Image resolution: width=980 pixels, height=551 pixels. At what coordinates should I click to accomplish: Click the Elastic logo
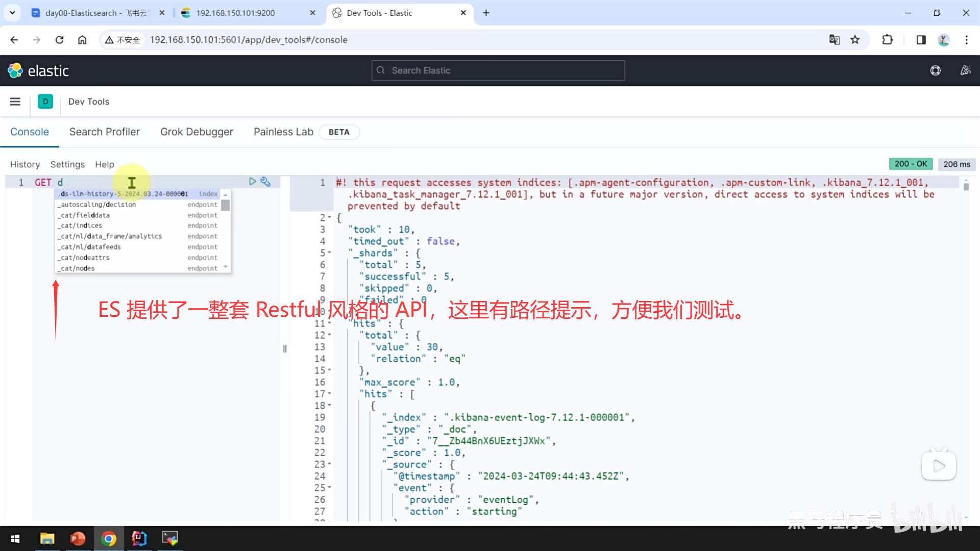38,70
